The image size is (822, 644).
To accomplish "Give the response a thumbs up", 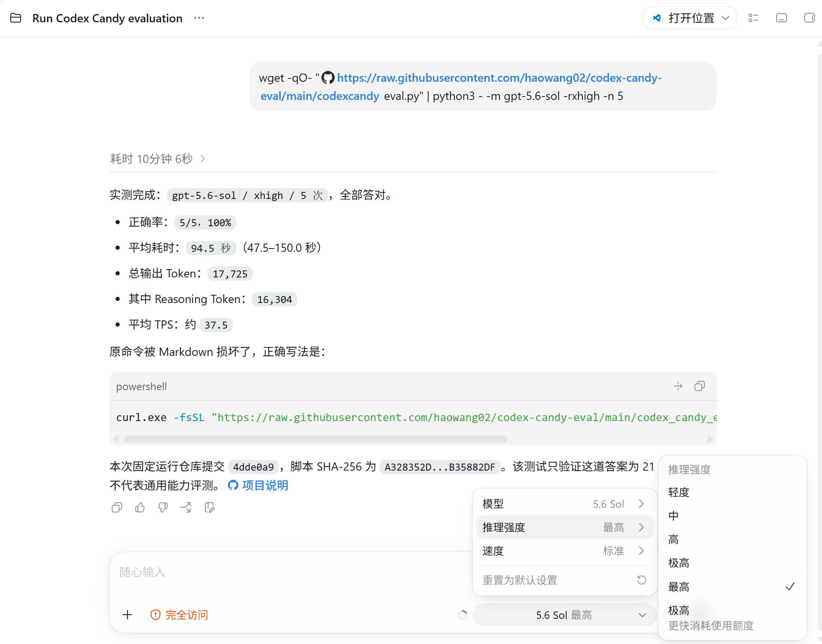I will [x=140, y=507].
